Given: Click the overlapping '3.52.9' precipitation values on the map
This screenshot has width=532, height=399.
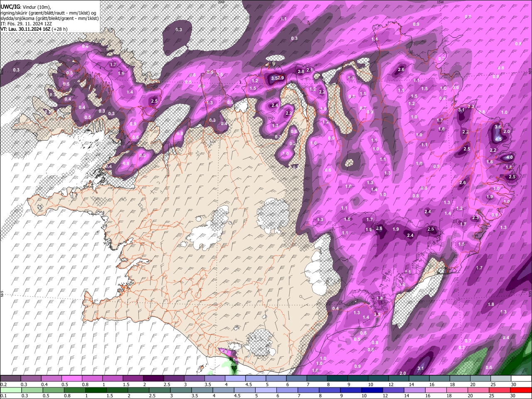Looking at the screenshot, I should coord(277,78).
